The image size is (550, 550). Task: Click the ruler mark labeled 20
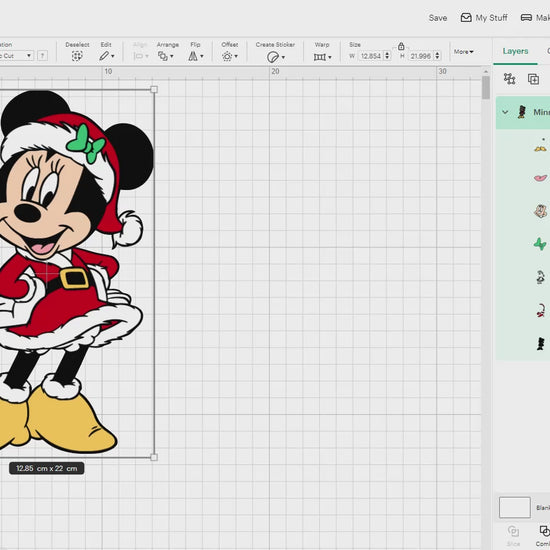pos(275,71)
